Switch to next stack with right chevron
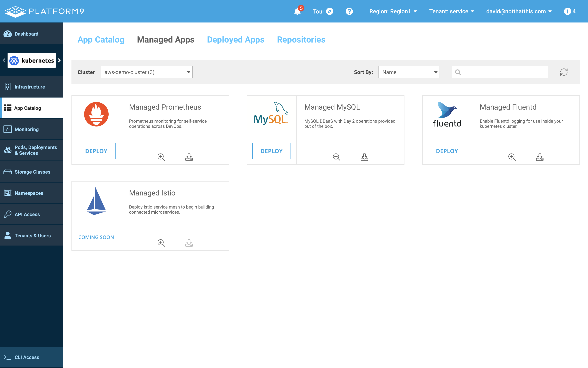The height and width of the screenshot is (368, 588). pyautogui.click(x=59, y=60)
